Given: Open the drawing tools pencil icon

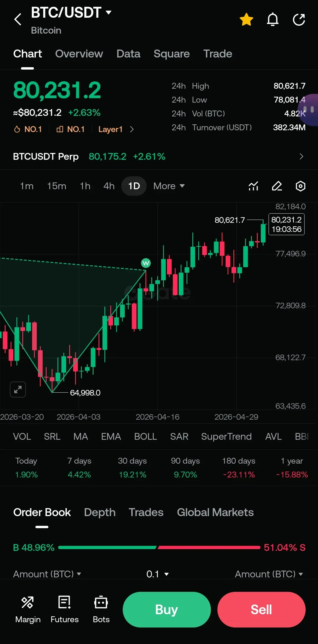Looking at the screenshot, I should [277, 186].
